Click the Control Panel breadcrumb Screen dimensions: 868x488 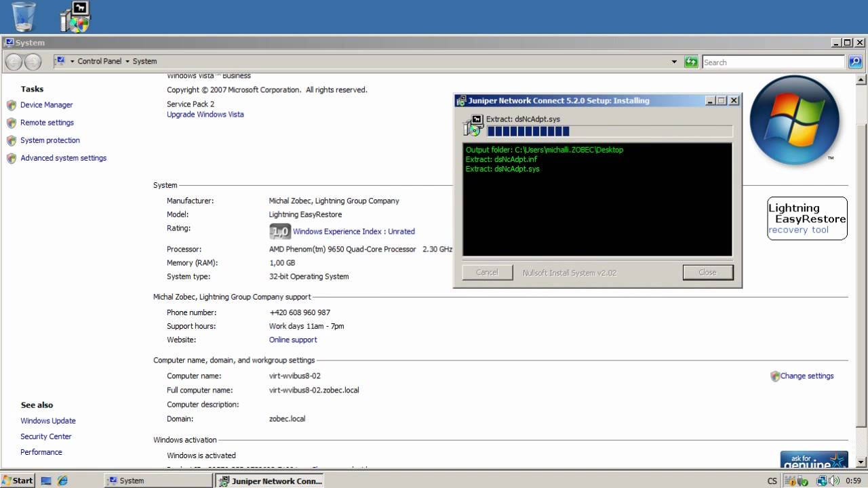coord(100,62)
